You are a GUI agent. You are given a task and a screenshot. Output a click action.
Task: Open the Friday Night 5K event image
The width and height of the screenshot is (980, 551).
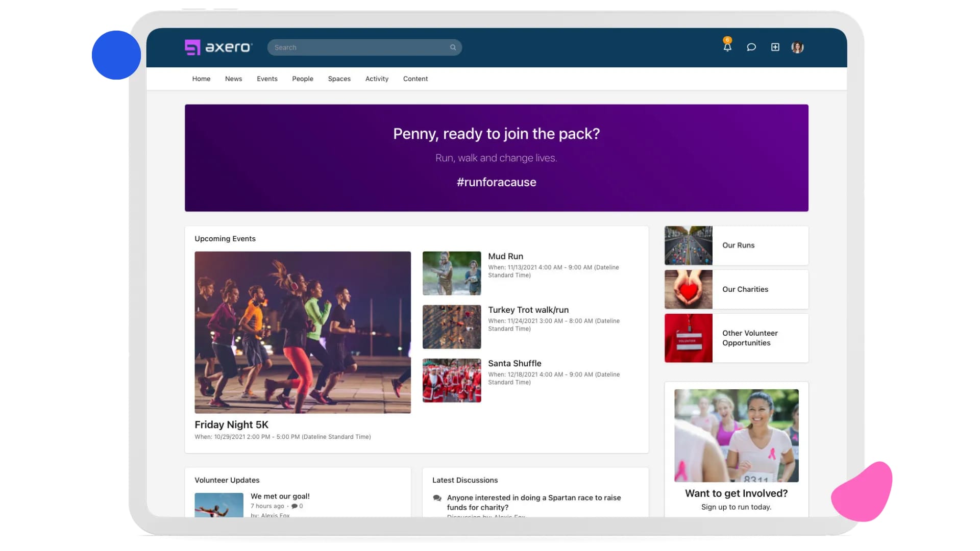click(x=303, y=332)
